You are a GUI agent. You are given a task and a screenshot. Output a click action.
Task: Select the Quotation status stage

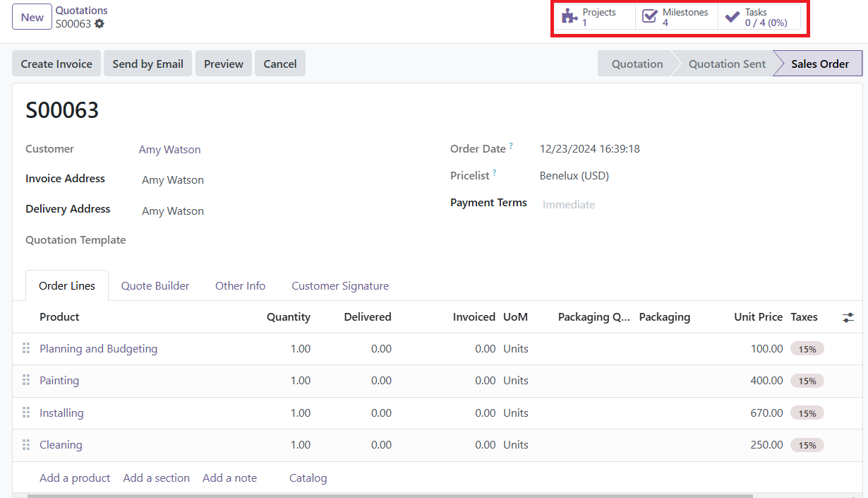point(637,64)
